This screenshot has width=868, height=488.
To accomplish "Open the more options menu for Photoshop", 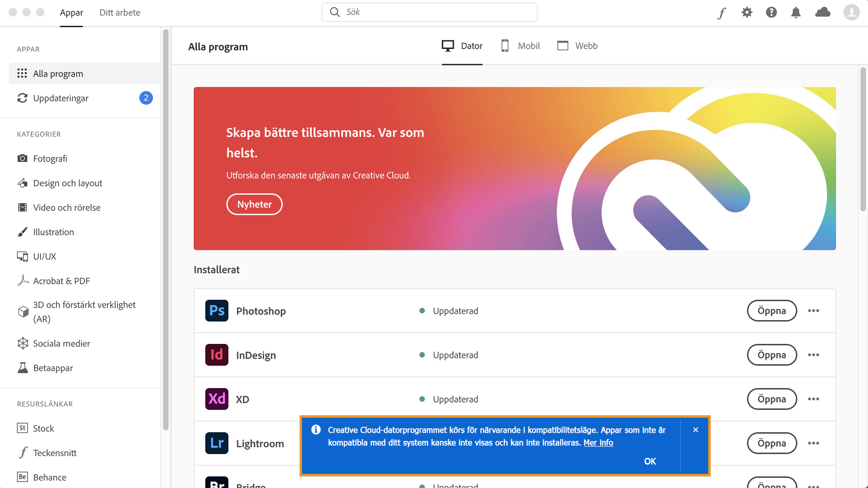I will (814, 310).
